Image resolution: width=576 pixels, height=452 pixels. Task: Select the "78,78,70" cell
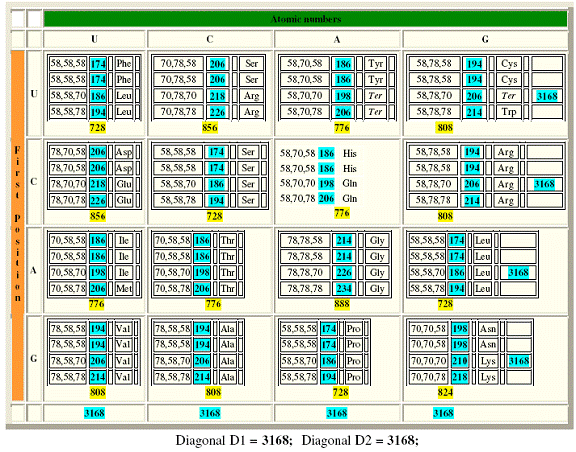(305, 272)
